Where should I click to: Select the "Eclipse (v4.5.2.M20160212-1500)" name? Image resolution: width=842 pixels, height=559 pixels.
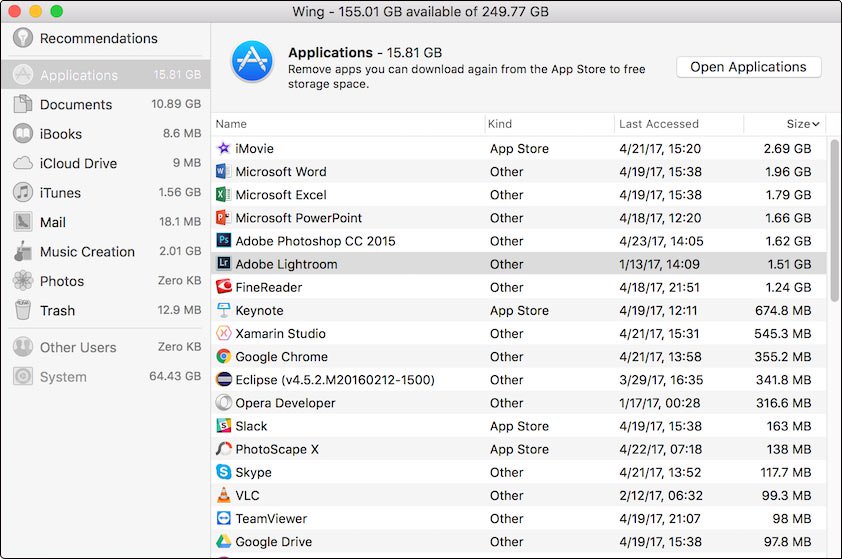335,380
